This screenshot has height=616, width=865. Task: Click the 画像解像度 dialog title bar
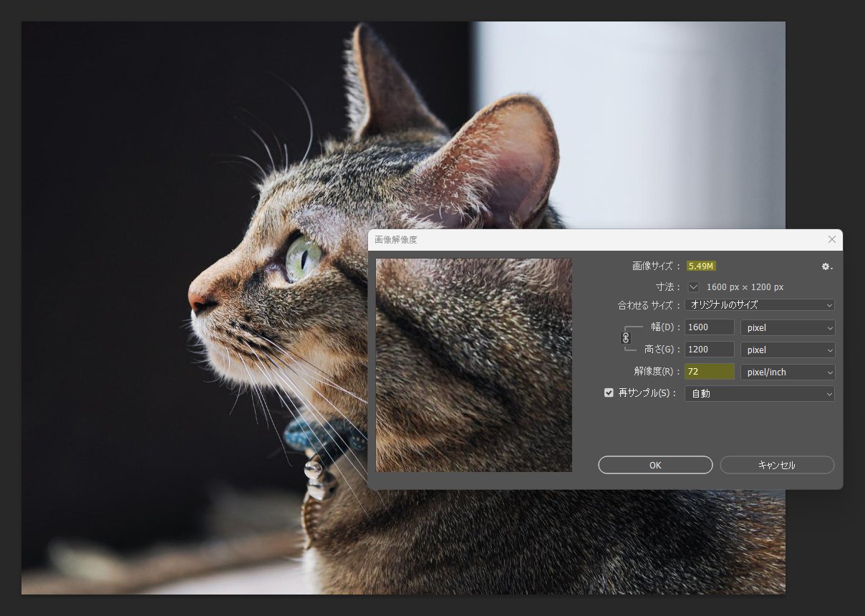[x=573, y=239]
